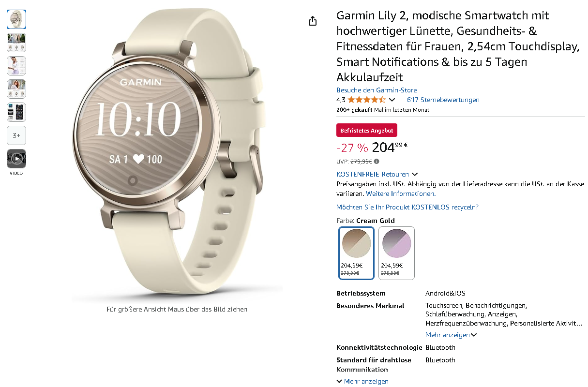The image size is (588, 387).
Task: Click the share icon above product image
Action: (x=313, y=21)
